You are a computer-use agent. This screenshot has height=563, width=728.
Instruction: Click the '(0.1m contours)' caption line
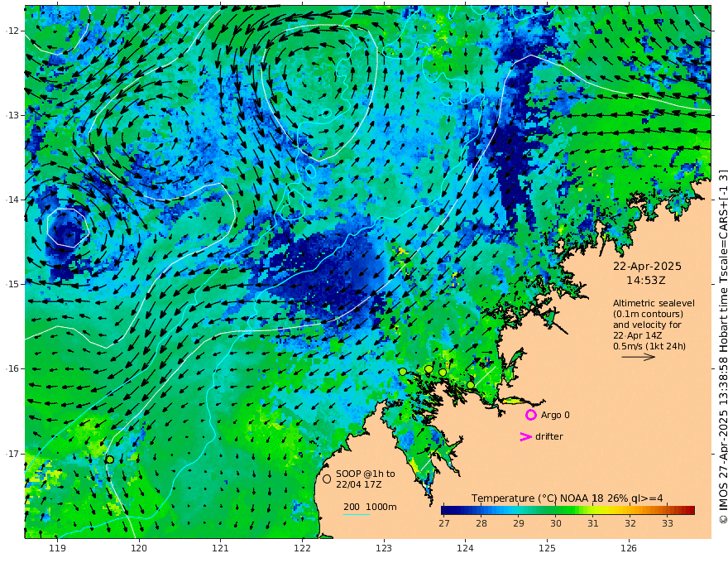[648, 314]
